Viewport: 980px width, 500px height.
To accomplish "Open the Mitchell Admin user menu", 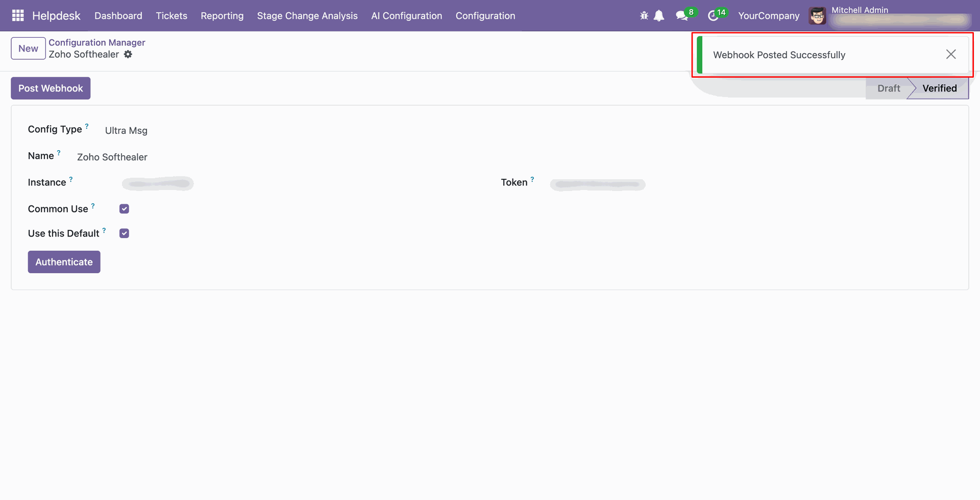I will (x=890, y=16).
